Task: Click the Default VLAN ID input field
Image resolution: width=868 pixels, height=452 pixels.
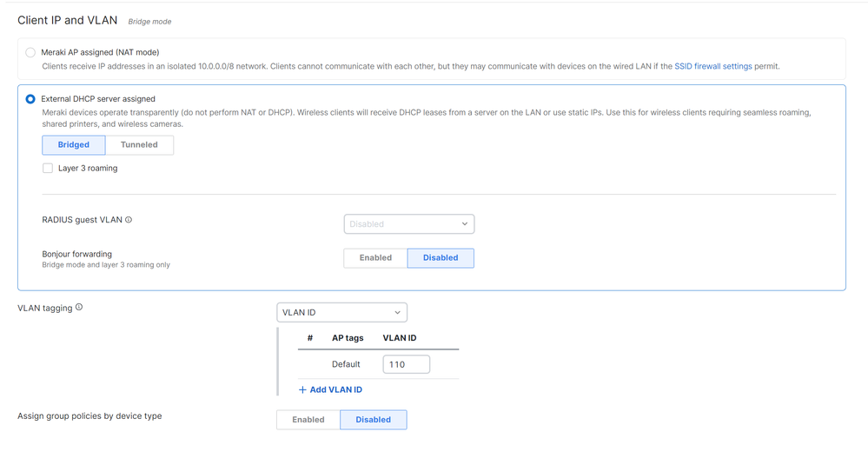Action: coord(407,364)
